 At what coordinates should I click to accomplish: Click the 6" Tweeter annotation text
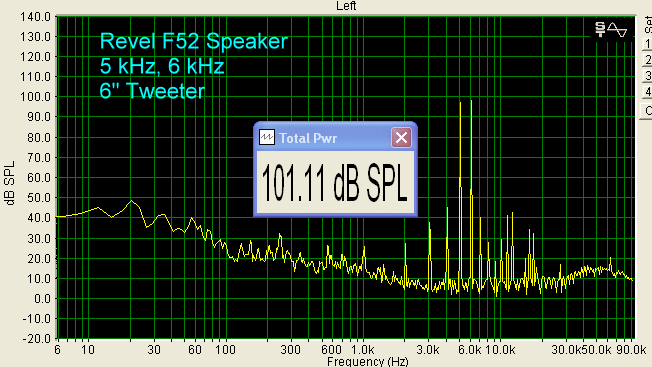pos(152,91)
